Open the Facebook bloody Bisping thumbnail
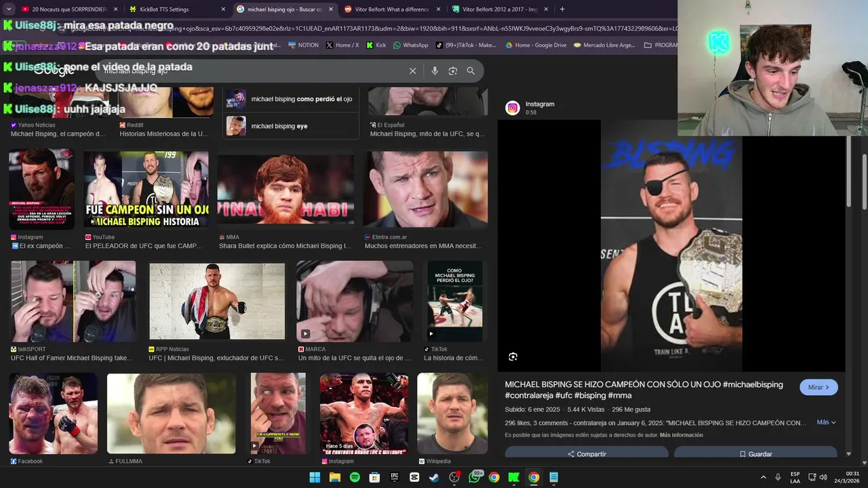 (x=53, y=413)
